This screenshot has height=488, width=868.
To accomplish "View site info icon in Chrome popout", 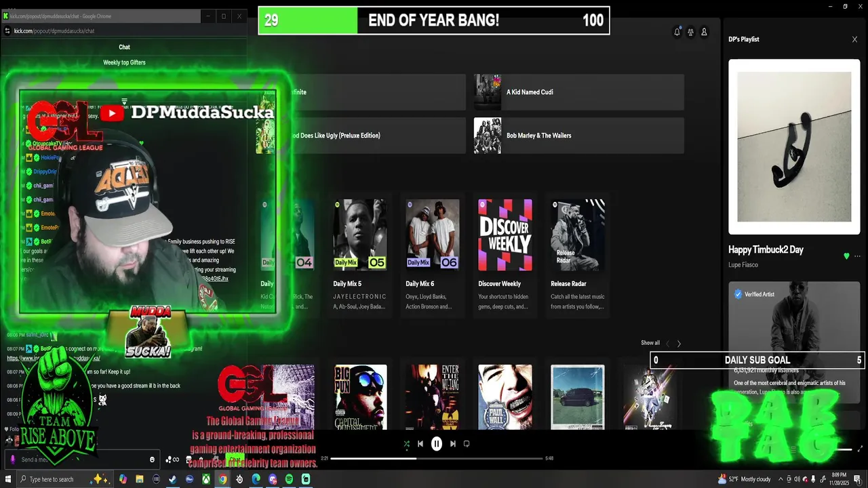I will (7, 30).
